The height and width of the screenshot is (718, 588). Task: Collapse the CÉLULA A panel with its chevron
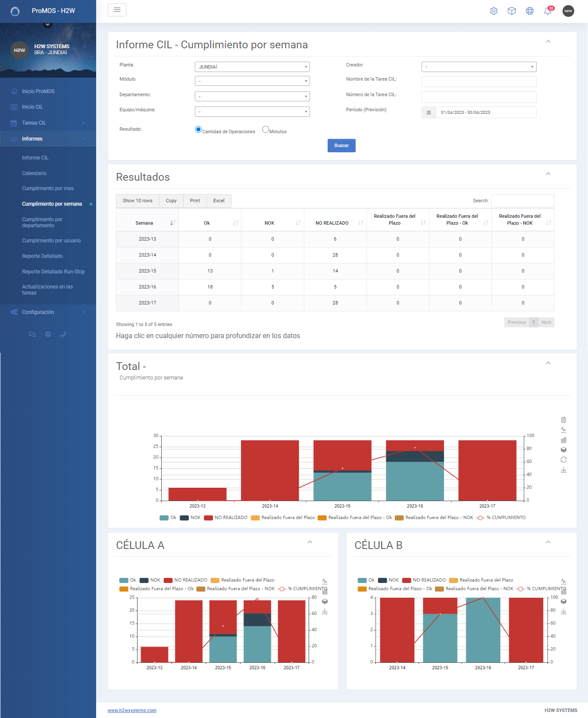click(x=310, y=542)
